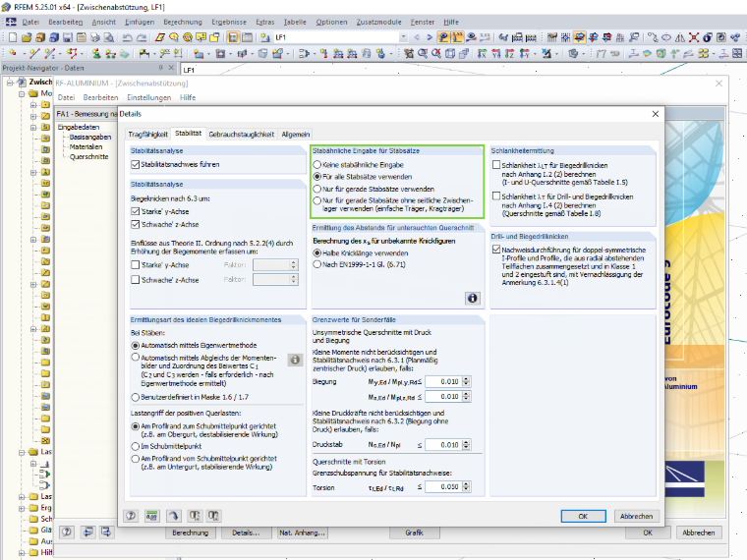Click the second save-defaults icon in Details dialog

(213, 516)
